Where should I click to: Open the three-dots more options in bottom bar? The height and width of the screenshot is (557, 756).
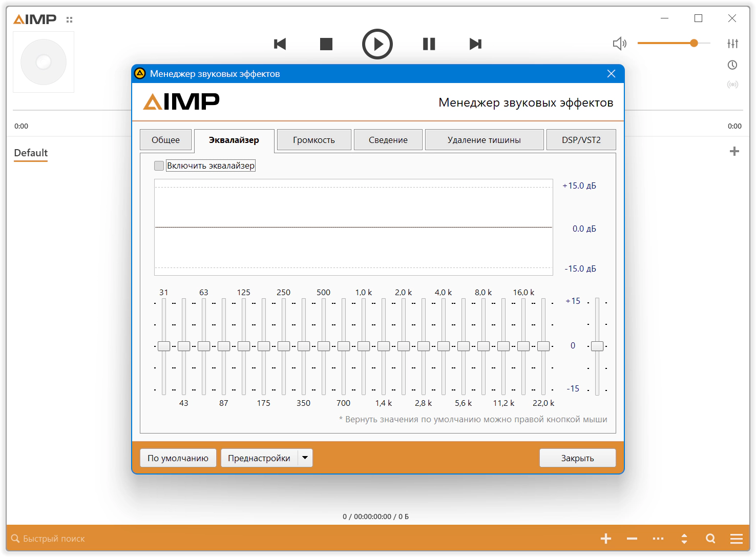tap(658, 539)
